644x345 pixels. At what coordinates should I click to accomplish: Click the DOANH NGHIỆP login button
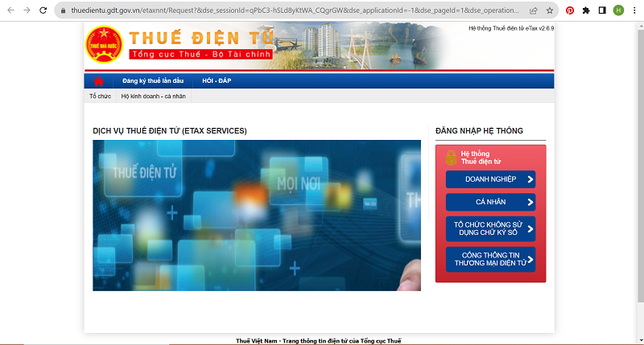tap(490, 179)
